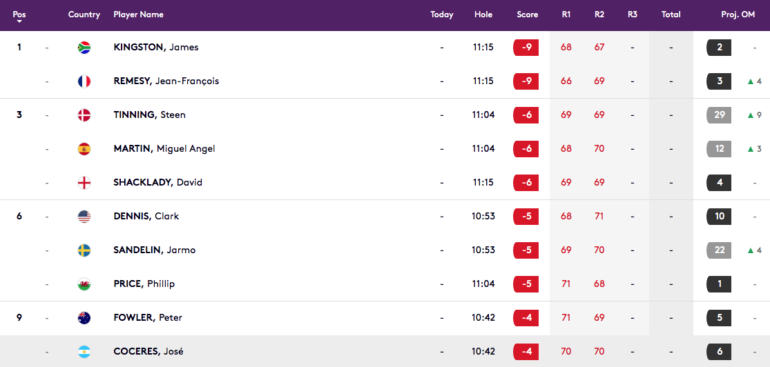Sort by the Score column header
The width and height of the screenshot is (770, 367).
tap(527, 15)
